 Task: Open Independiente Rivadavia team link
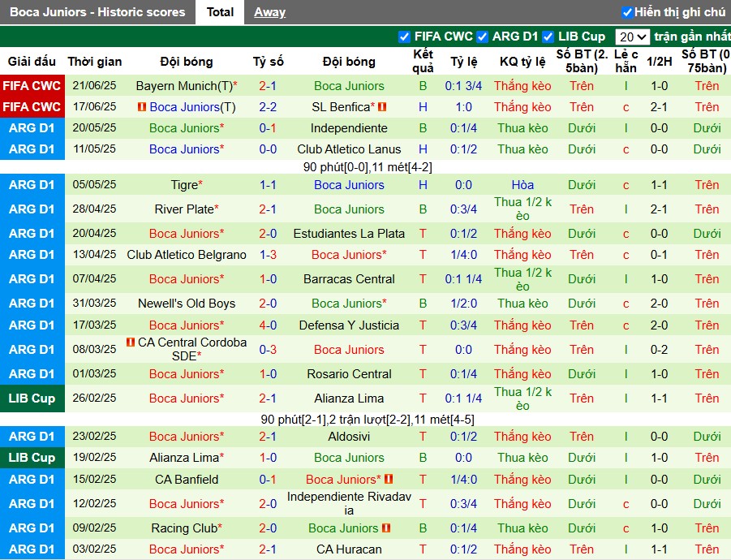349,503
